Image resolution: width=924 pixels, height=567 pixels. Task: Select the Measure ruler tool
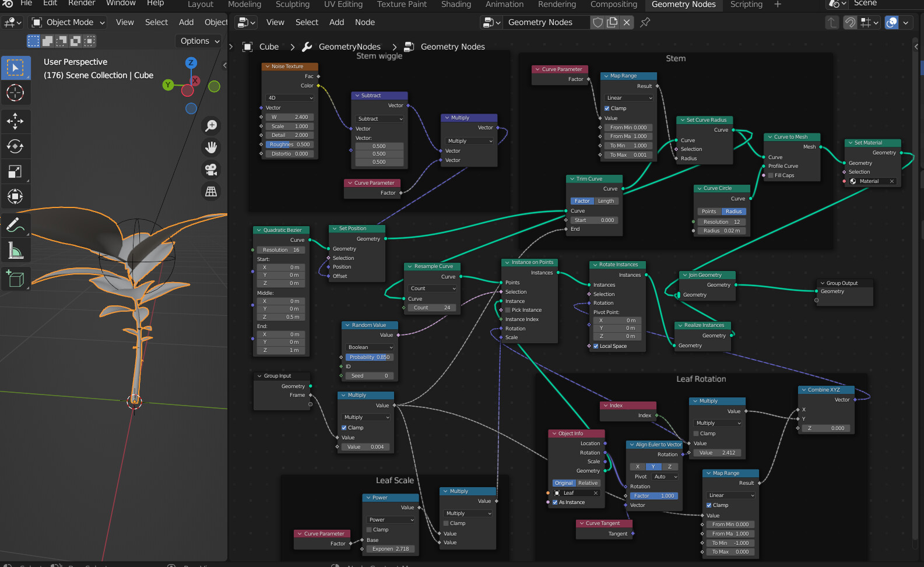point(15,251)
